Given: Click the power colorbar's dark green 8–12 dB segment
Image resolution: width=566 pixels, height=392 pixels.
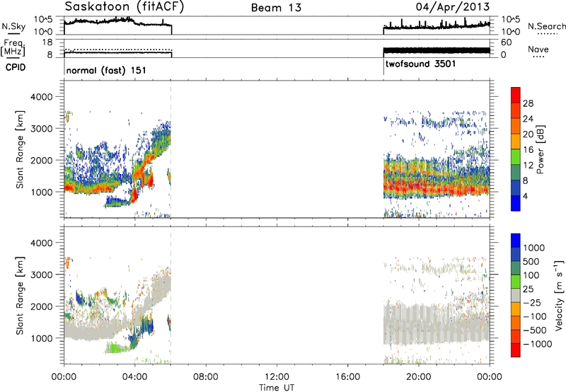Looking at the screenshot, I should [x=516, y=172].
